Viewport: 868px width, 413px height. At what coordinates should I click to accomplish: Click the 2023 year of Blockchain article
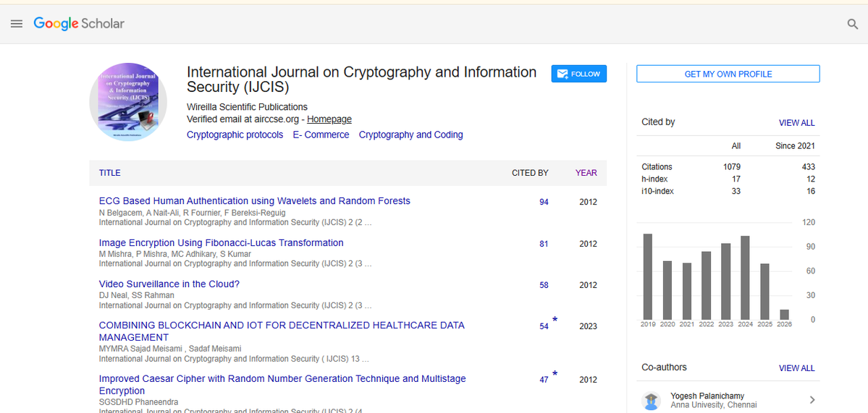(x=588, y=326)
